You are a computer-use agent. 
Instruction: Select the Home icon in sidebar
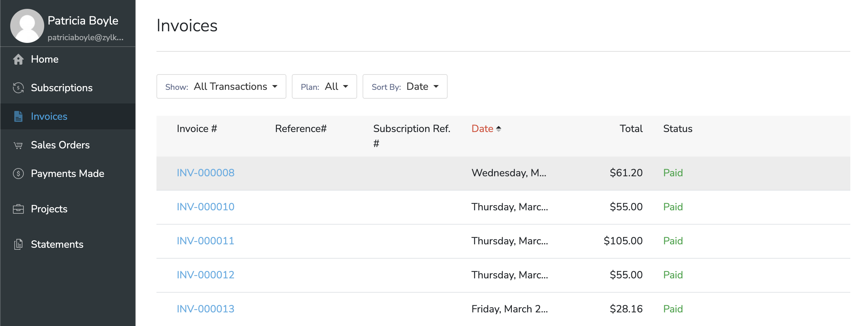click(18, 59)
